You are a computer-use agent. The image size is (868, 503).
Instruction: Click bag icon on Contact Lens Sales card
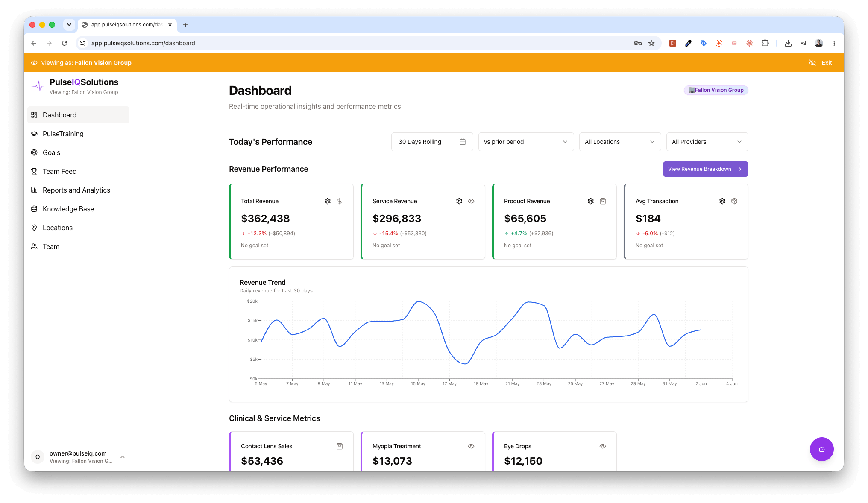pos(340,446)
